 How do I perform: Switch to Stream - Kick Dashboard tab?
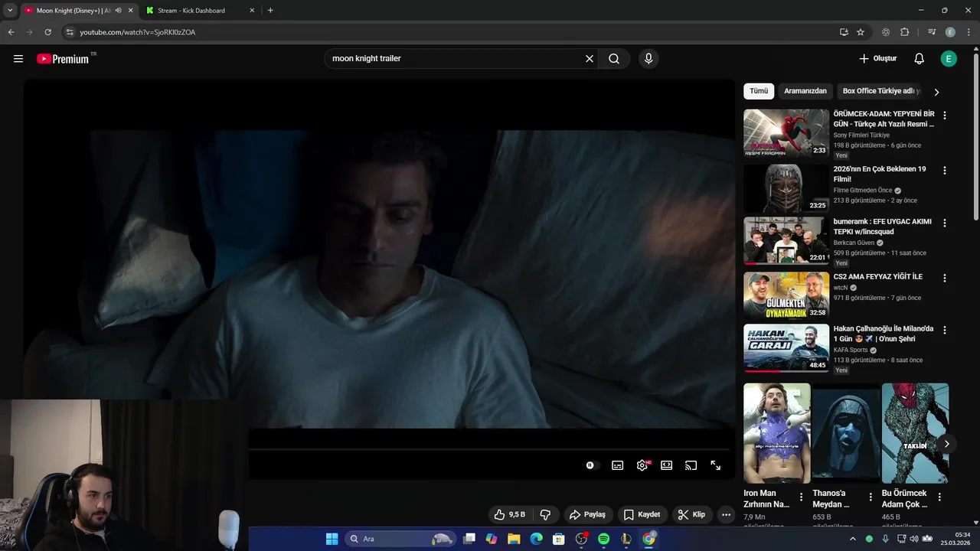coord(199,11)
